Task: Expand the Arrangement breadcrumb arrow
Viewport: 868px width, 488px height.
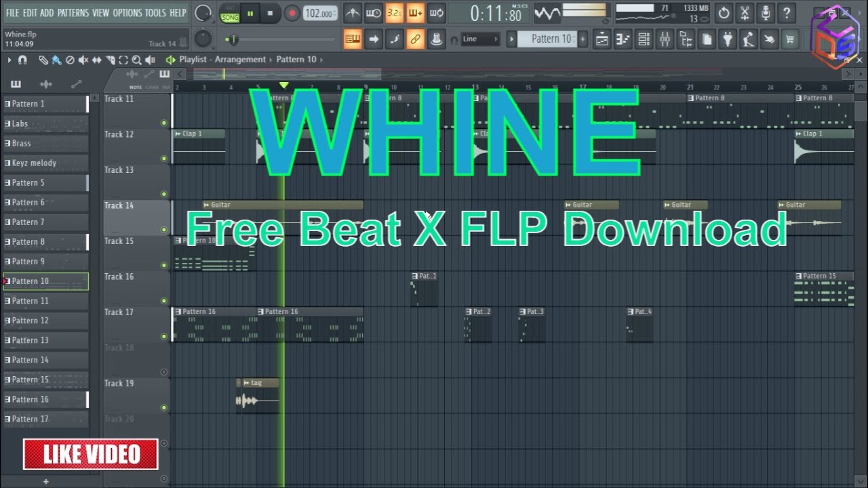Action: (271, 60)
